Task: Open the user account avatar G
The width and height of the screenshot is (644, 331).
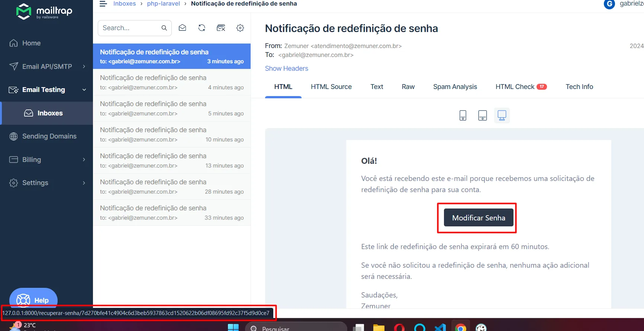Action: [609, 4]
